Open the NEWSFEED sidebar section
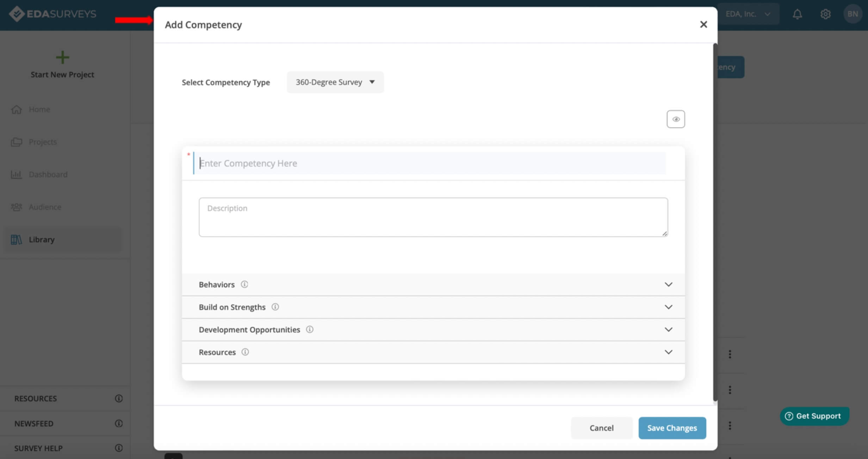The image size is (868, 459). (x=65, y=423)
